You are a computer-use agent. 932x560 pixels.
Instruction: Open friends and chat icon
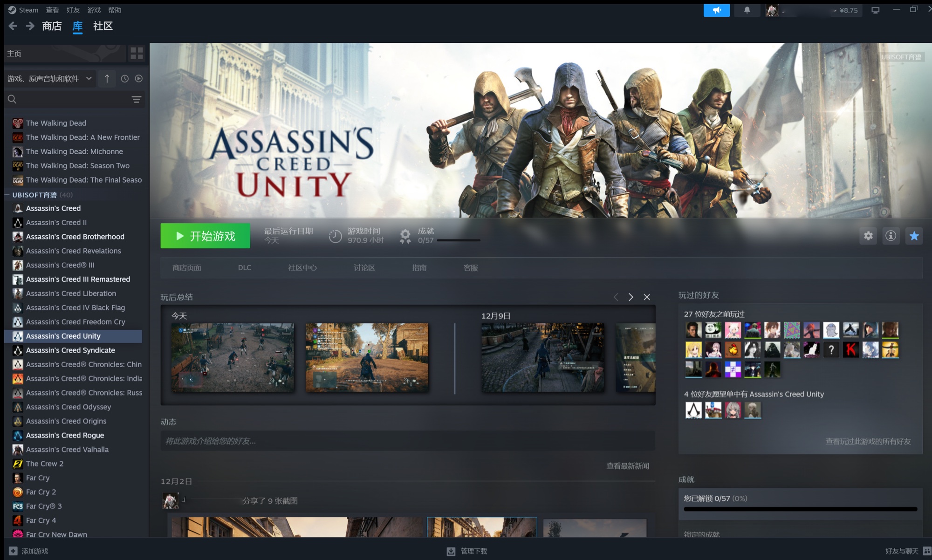click(x=927, y=551)
